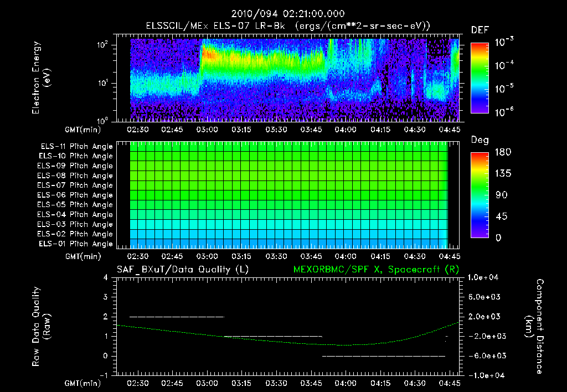This screenshot has height=392, width=567.
Task: Click the 04:00 tick label under pitch angle panel
Action: 346,257
